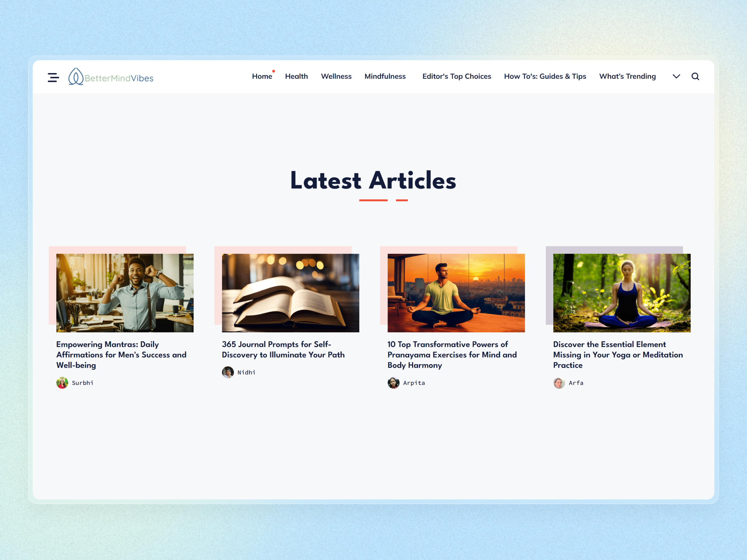Click the author name Arpita

pos(414,383)
